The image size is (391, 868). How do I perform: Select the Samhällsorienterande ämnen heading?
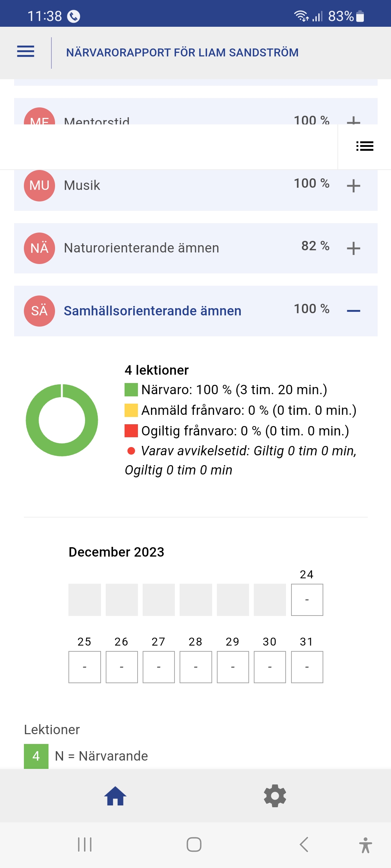point(152,311)
